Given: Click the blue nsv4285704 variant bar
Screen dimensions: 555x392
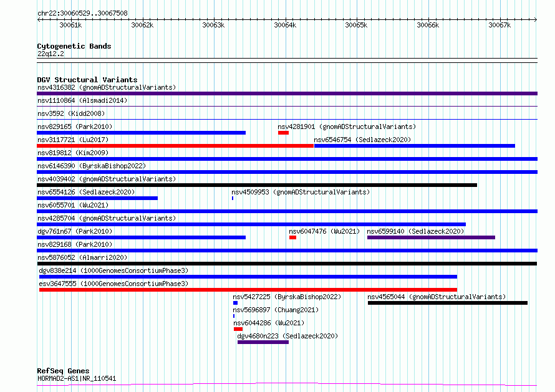Looking at the screenshot, I should [x=251, y=224].
